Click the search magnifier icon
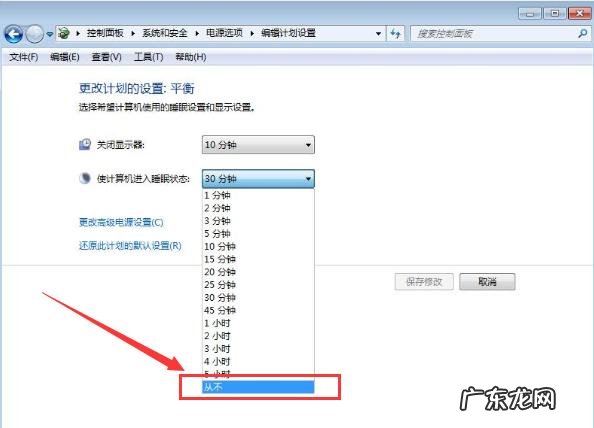594x428 pixels. [x=583, y=34]
